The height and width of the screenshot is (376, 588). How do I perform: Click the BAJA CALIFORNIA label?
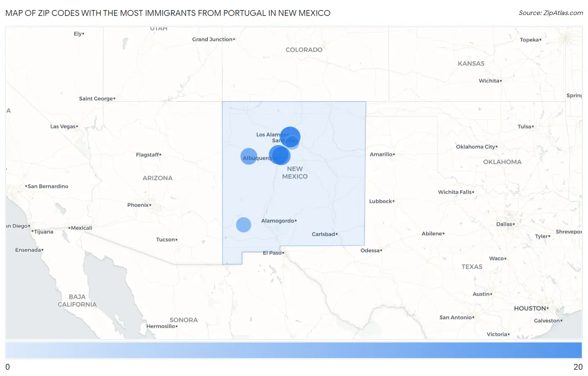(77, 301)
